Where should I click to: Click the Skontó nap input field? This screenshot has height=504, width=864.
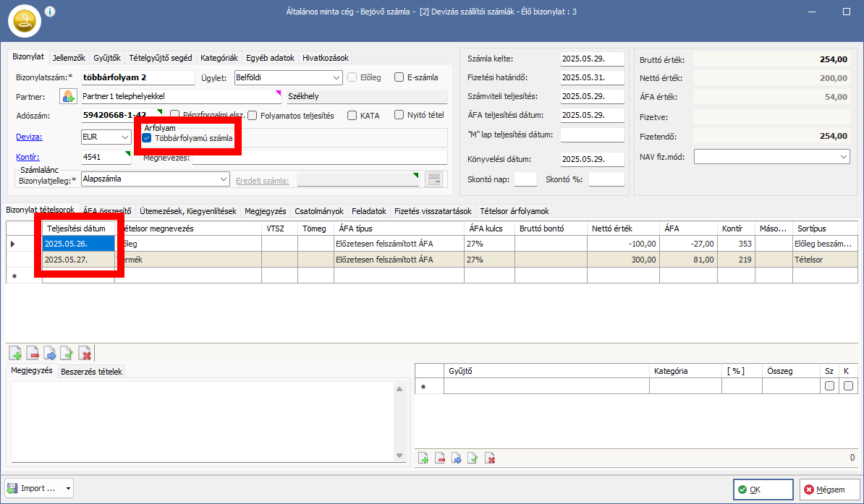pyautogui.click(x=525, y=179)
